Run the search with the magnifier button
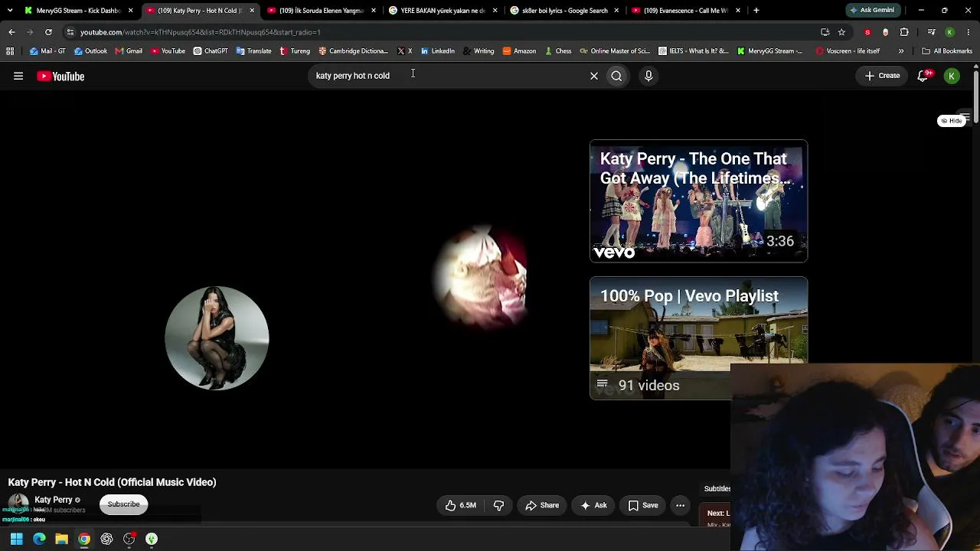The image size is (980, 551). point(616,76)
